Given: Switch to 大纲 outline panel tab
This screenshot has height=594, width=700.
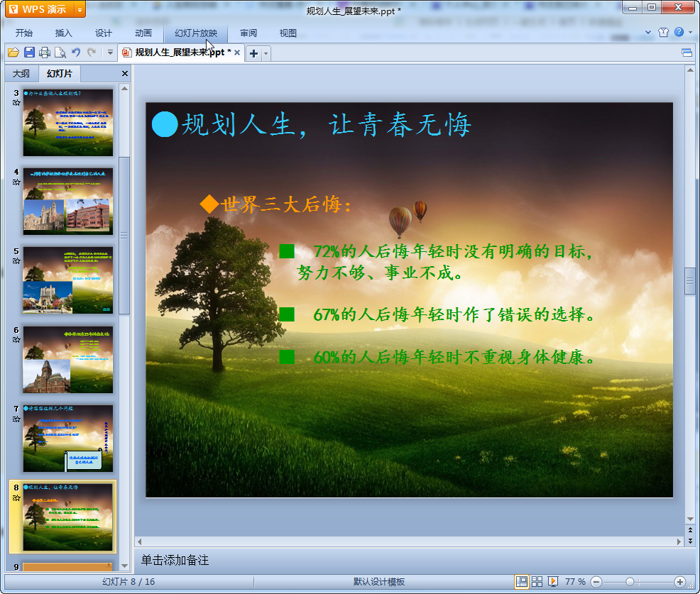Looking at the screenshot, I should pyautogui.click(x=21, y=74).
